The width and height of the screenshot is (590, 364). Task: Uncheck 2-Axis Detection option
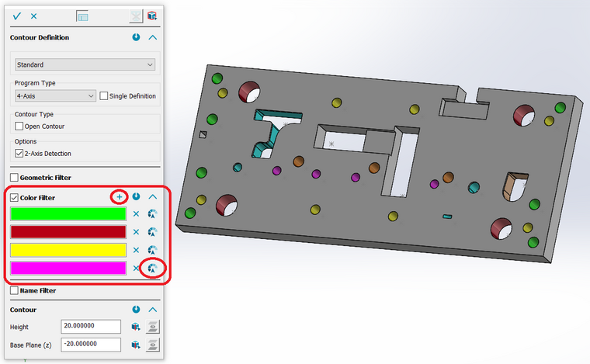point(19,154)
